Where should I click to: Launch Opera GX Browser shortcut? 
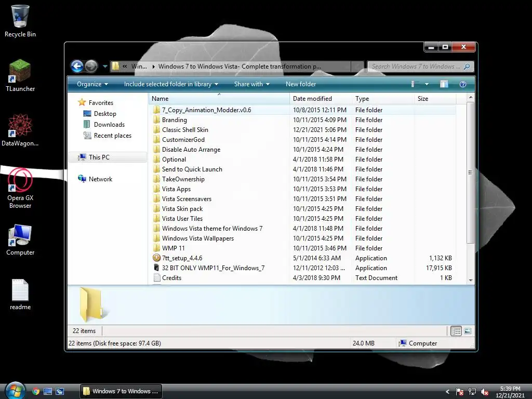pyautogui.click(x=20, y=189)
